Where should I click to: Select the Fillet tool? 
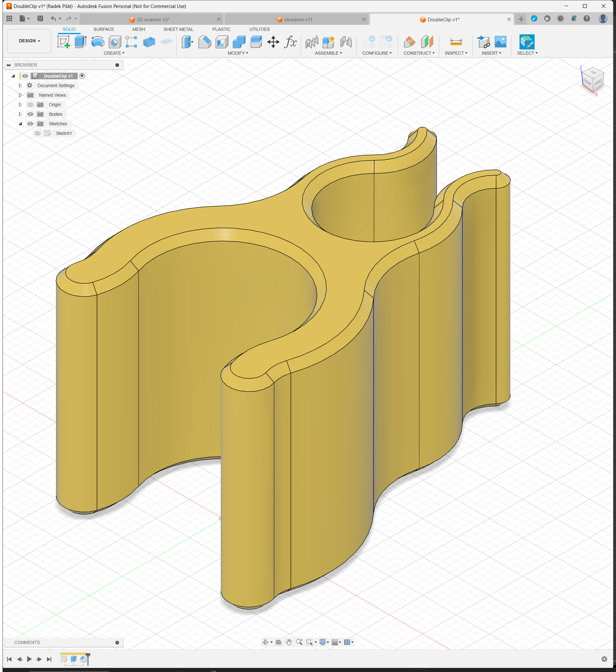coord(205,42)
